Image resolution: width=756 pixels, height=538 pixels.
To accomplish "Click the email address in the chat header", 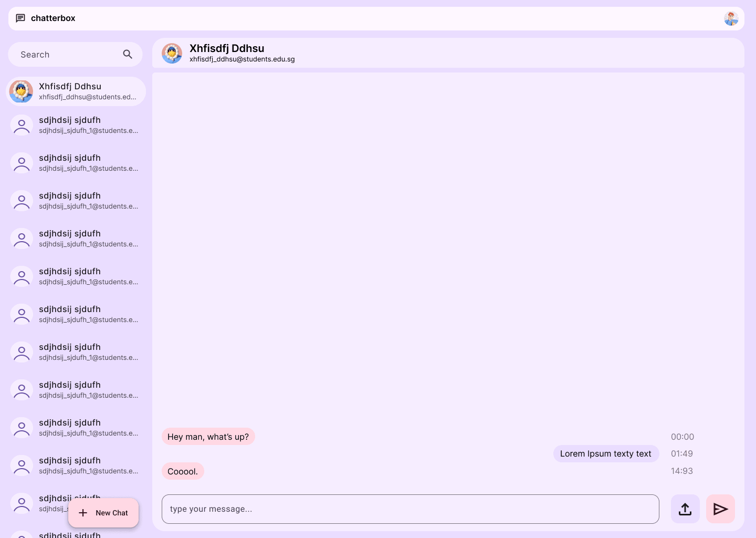I will pyautogui.click(x=242, y=59).
